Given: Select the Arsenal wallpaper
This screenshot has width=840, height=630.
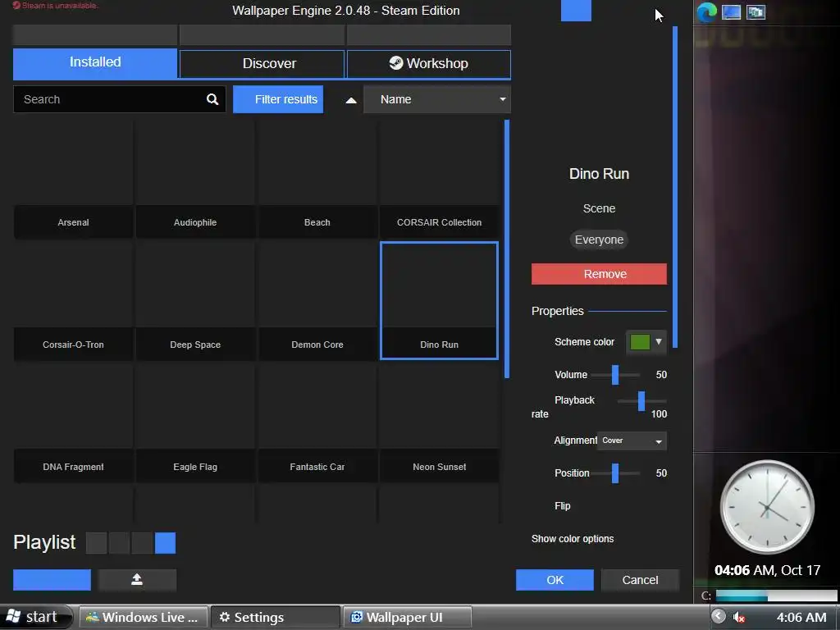Looking at the screenshot, I should coord(73,178).
